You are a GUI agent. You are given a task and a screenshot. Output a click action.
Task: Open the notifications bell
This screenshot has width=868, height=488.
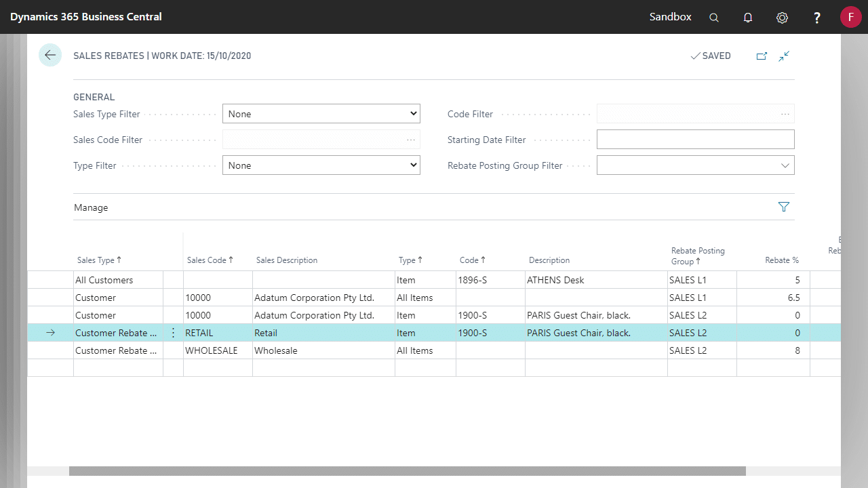(x=748, y=18)
